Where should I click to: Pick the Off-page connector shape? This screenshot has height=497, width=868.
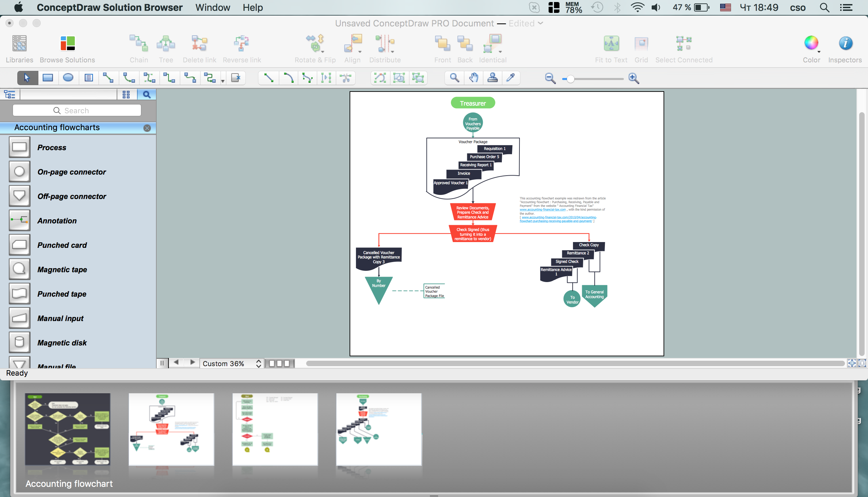[x=19, y=196]
